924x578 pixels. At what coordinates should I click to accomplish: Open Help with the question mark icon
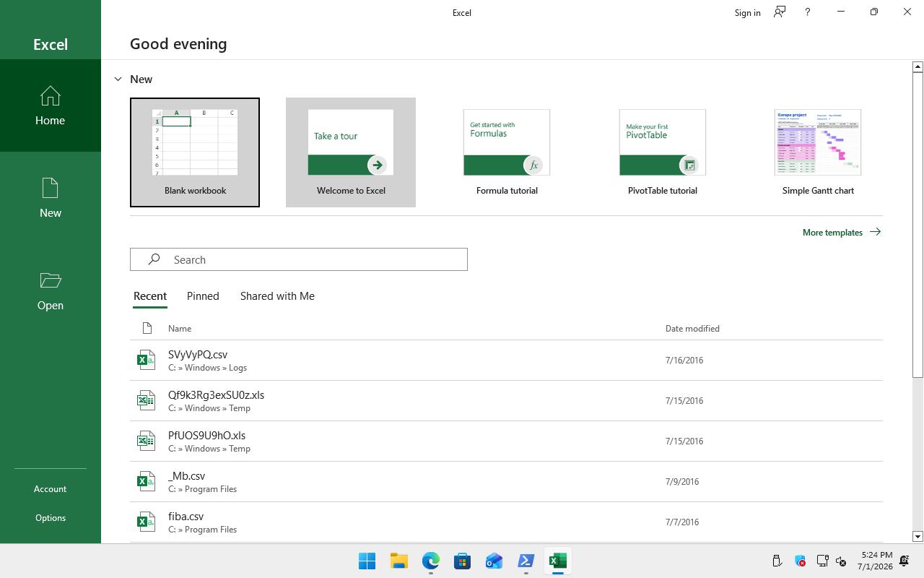(807, 12)
